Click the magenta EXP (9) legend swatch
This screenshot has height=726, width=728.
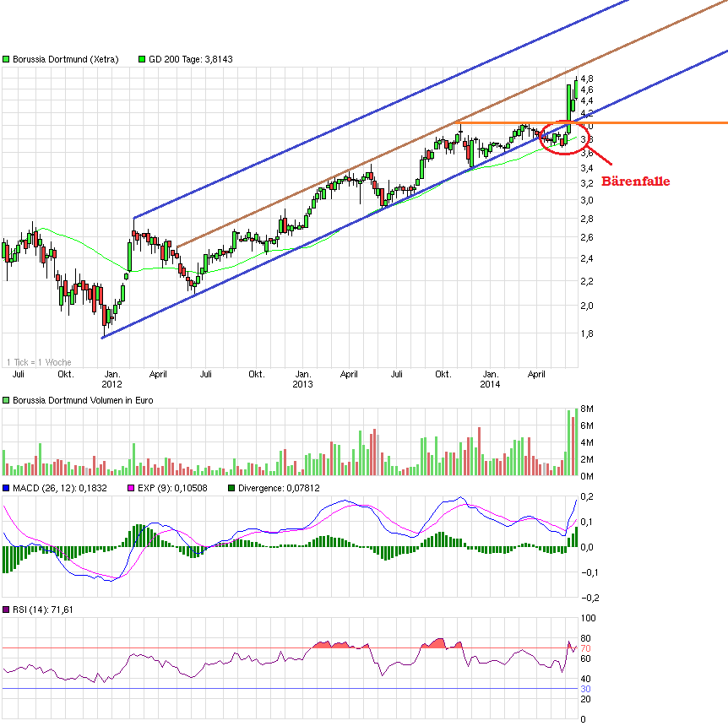[x=131, y=488]
